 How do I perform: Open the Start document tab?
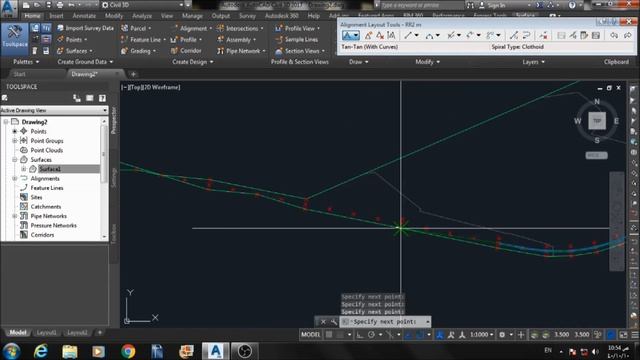click(19, 74)
